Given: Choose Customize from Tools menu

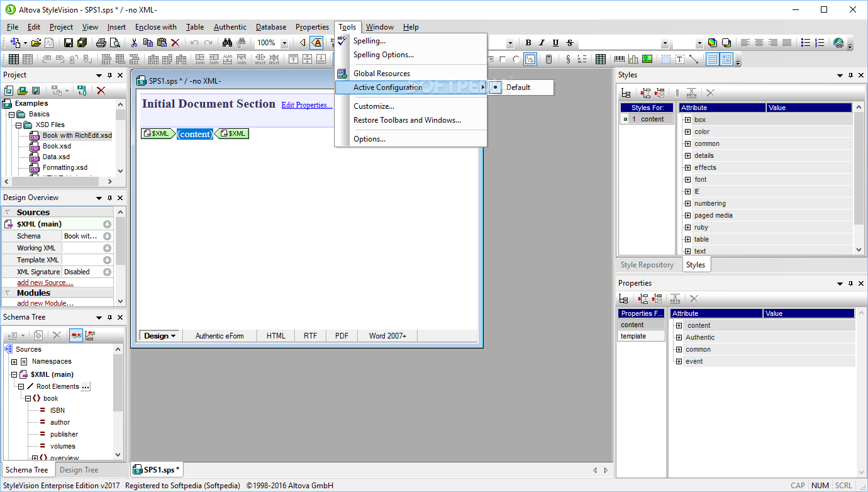Looking at the screenshot, I should coord(374,106).
